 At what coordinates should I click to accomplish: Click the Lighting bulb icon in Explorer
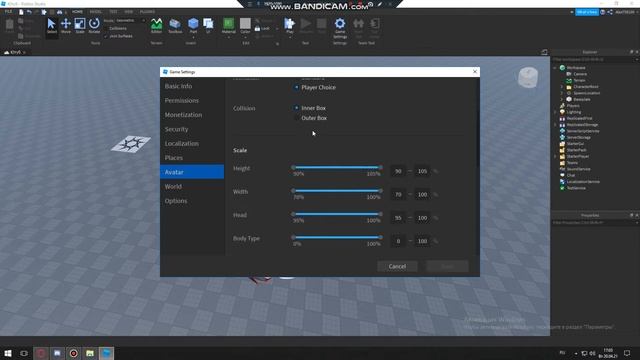[x=562, y=112]
